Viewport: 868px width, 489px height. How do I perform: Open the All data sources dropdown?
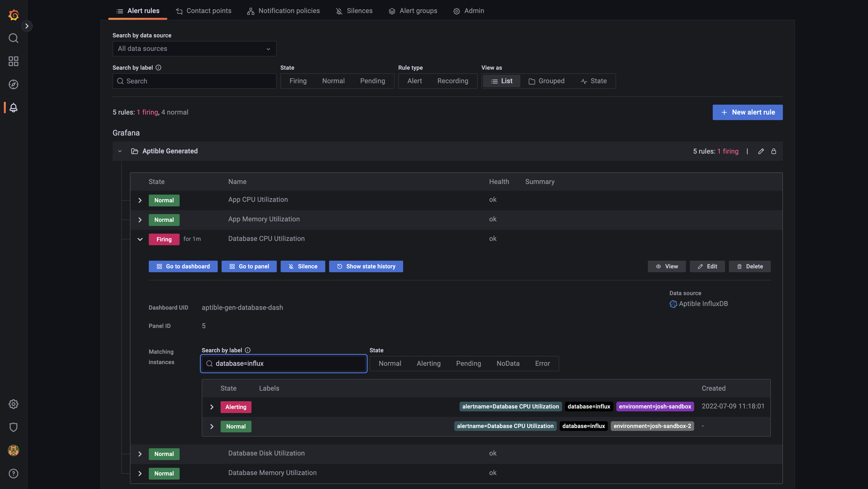point(194,48)
